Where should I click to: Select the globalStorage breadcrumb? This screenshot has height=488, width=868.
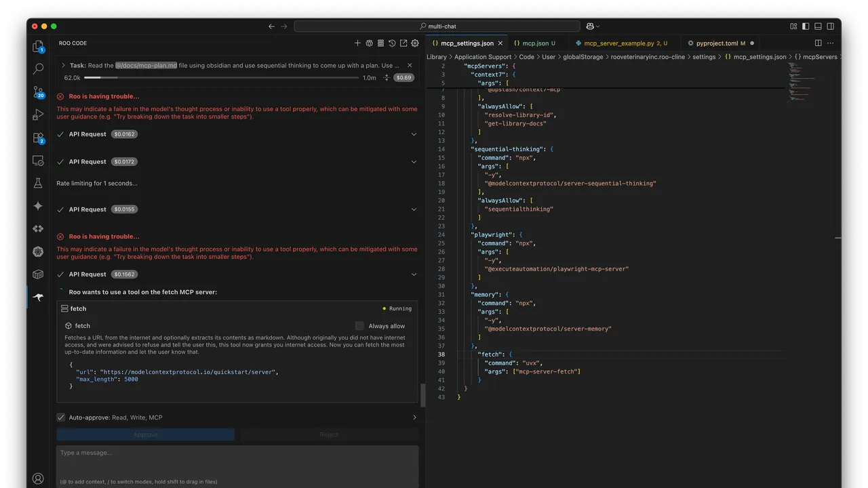[x=583, y=57]
